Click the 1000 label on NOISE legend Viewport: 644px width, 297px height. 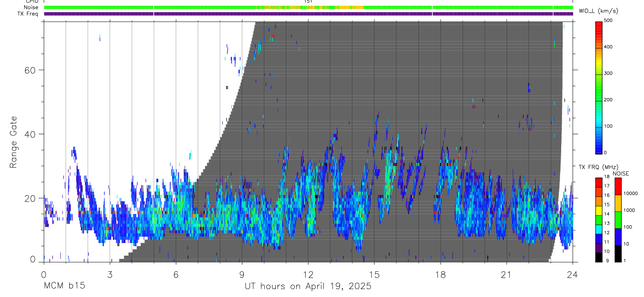[x=629, y=211]
